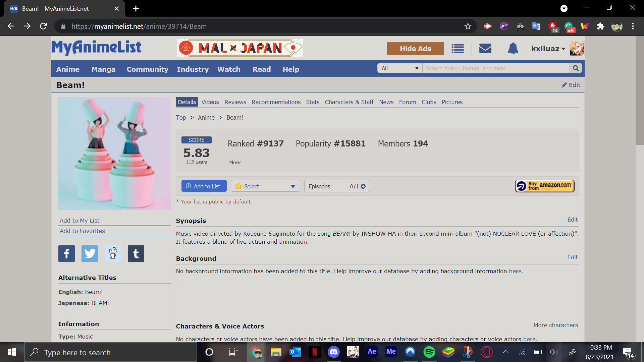Click the Hide Ads button
Viewport: 644px width, 362px height.
[415, 49]
